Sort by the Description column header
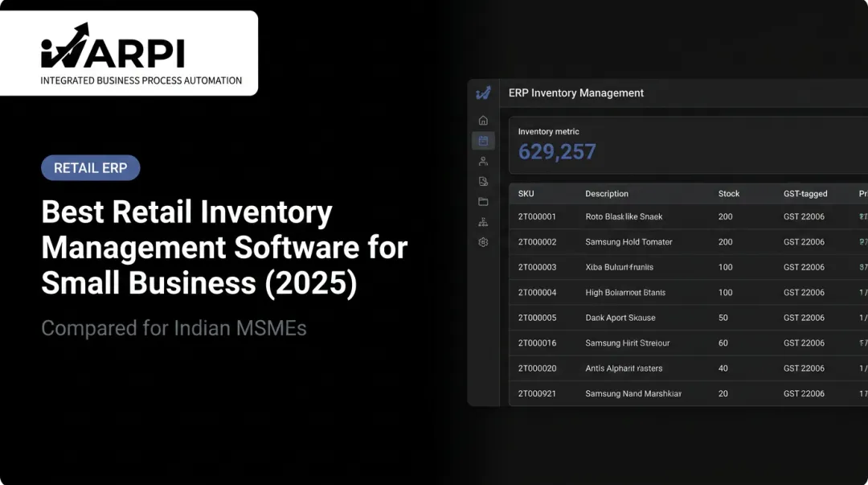 tap(607, 194)
